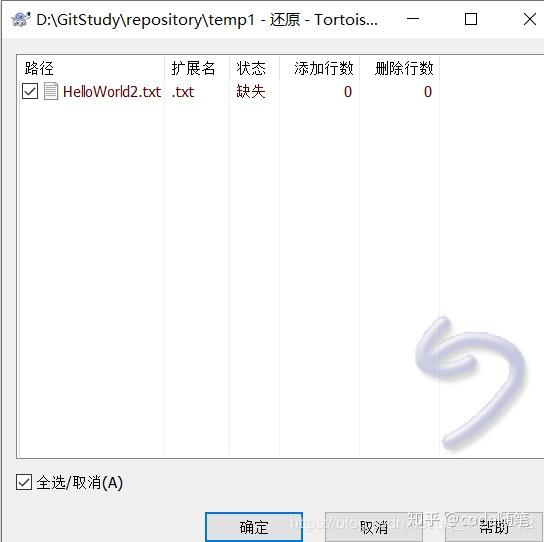This screenshot has width=544, height=542.
Task: Sort by the 添加行数 column header
Action: tap(319, 68)
